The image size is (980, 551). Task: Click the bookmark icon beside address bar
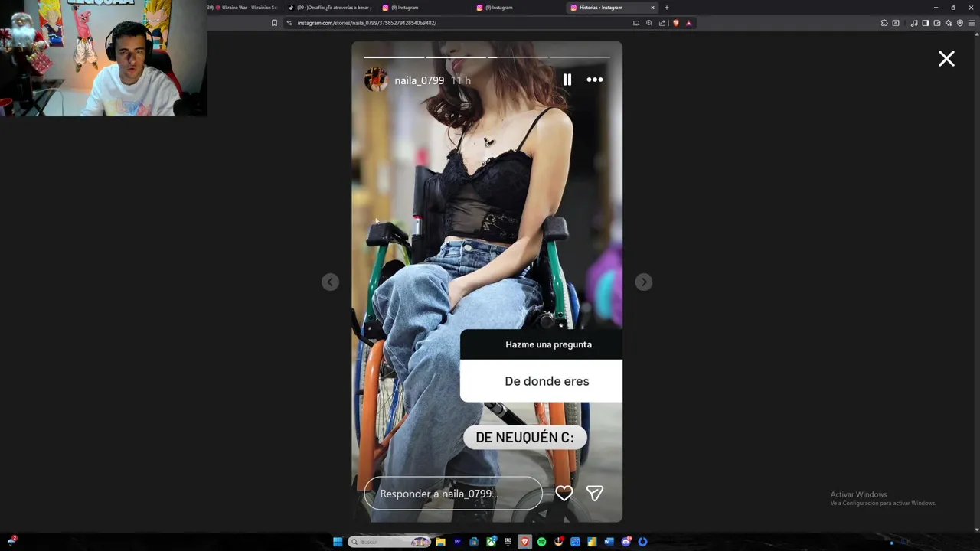pyautogui.click(x=274, y=23)
